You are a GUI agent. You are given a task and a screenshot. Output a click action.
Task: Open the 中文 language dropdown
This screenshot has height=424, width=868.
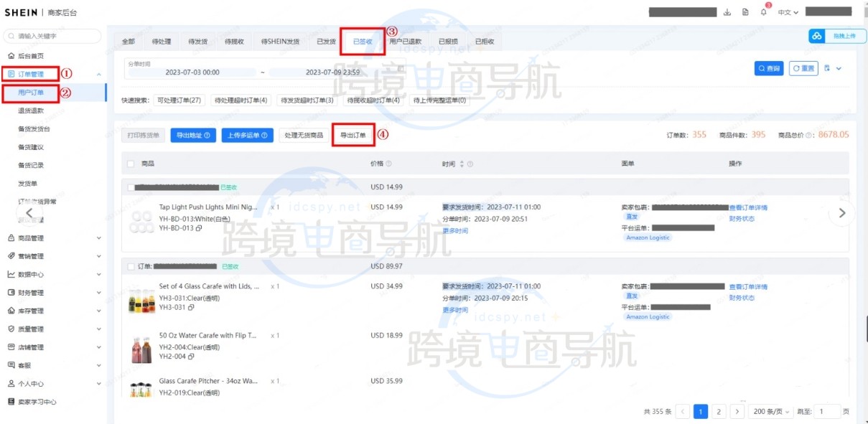click(788, 12)
